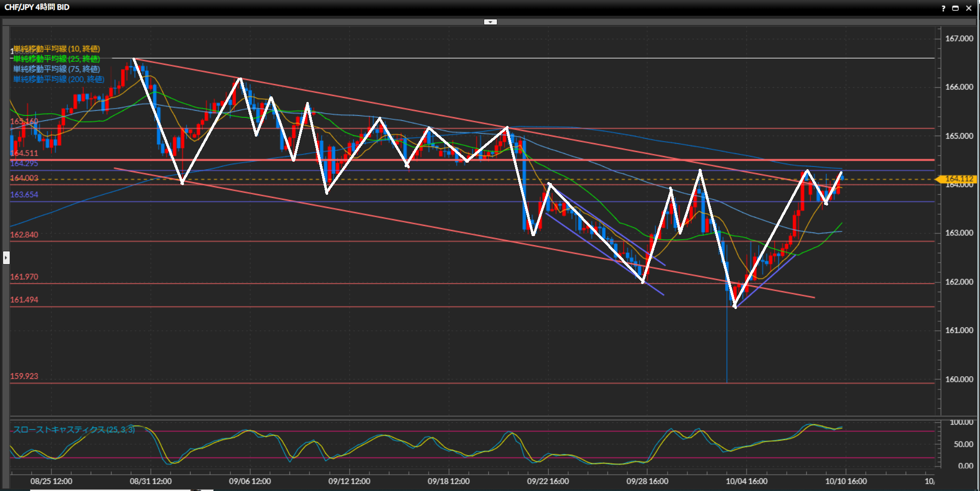Click the 10/04 16:00 time axis label
The height and width of the screenshot is (491, 980).
point(747,481)
